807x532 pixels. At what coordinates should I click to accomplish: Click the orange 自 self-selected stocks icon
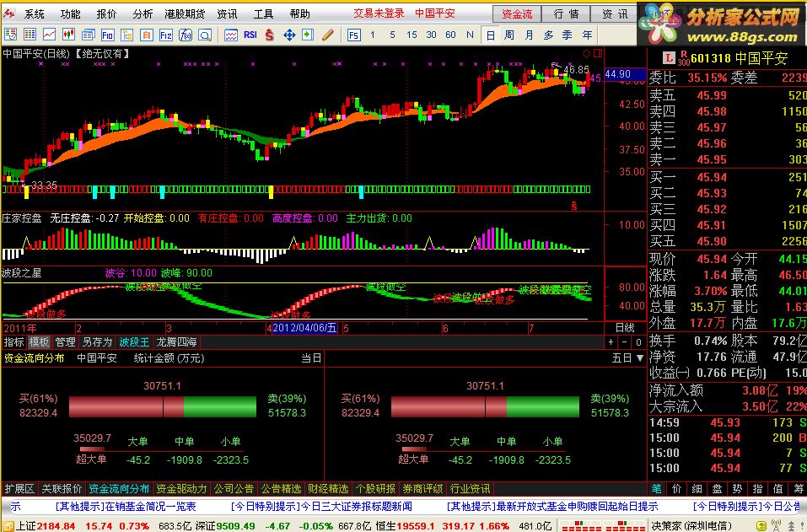146,35
